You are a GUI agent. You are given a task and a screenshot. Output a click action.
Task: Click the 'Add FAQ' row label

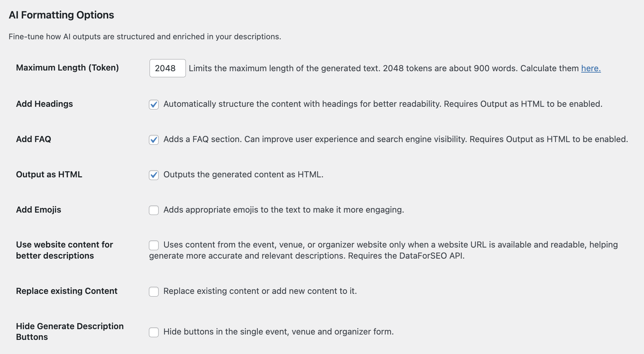point(34,139)
